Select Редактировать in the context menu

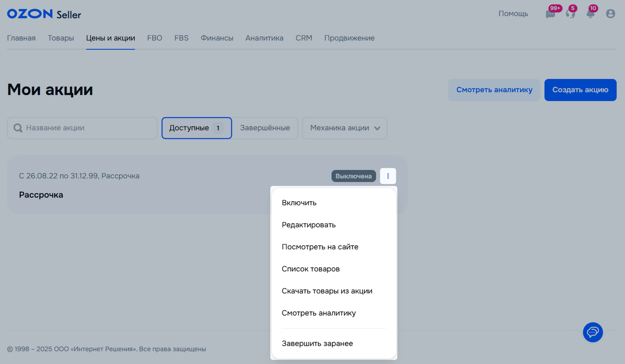click(309, 225)
